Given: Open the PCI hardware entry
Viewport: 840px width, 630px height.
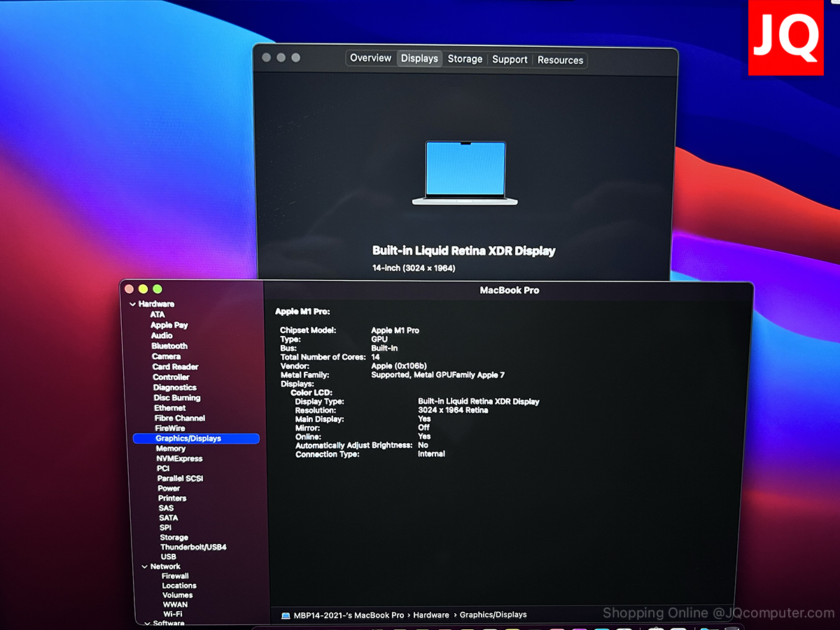Looking at the screenshot, I should pyautogui.click(x=163, y=468).
